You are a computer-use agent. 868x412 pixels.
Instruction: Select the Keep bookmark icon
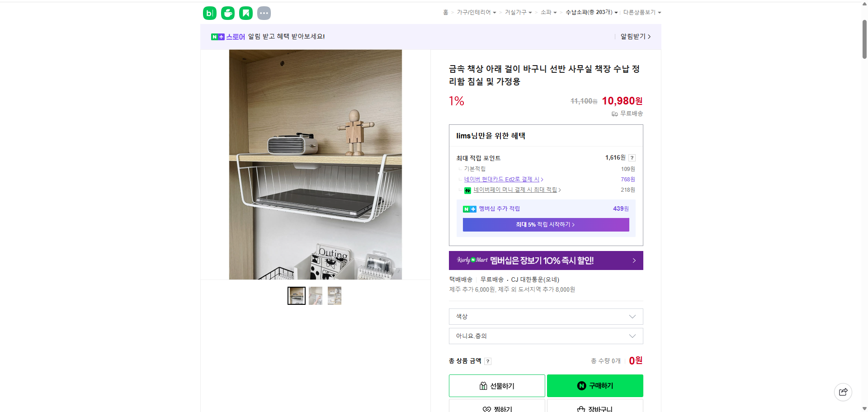point(245,13)
